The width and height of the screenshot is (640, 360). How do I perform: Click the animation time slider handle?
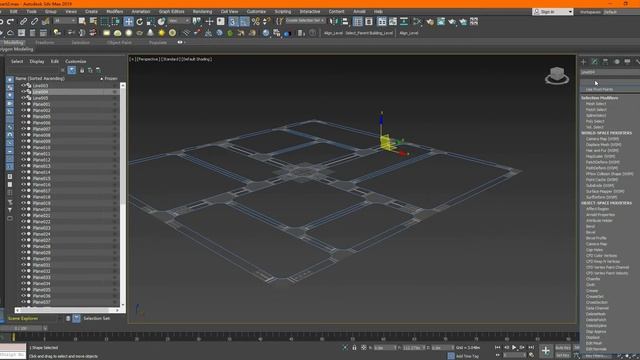pos(21,328)
